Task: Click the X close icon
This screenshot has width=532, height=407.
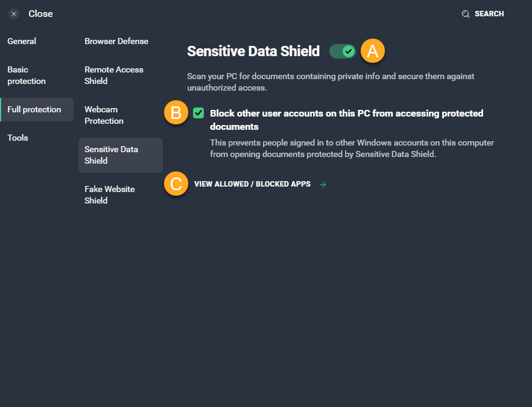Action: [x=14, y=14]
